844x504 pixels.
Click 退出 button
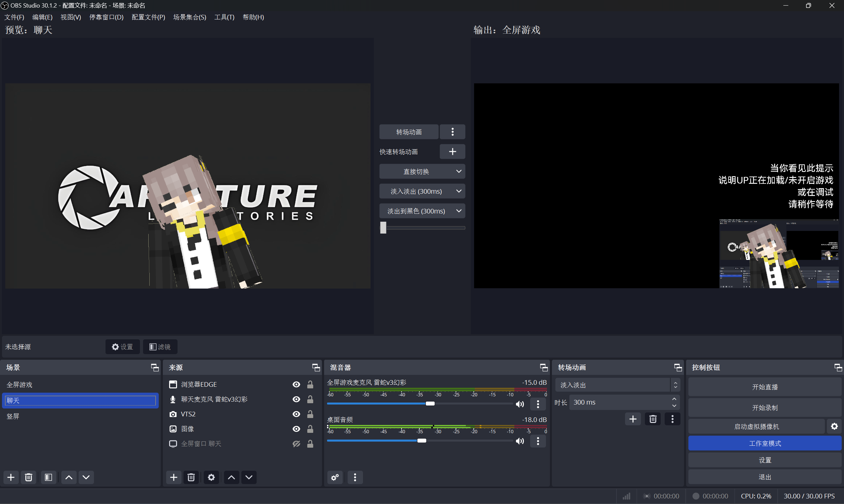point(765,477)
